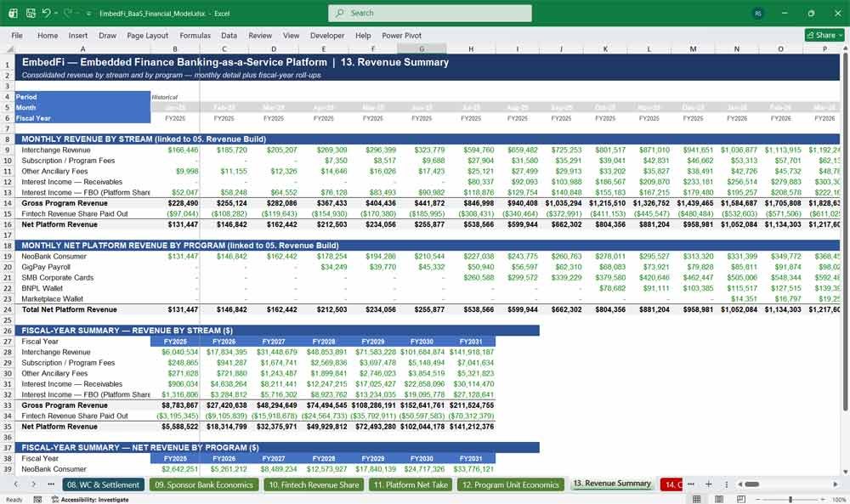Click the macro recording status bar icon

point(37,499)
